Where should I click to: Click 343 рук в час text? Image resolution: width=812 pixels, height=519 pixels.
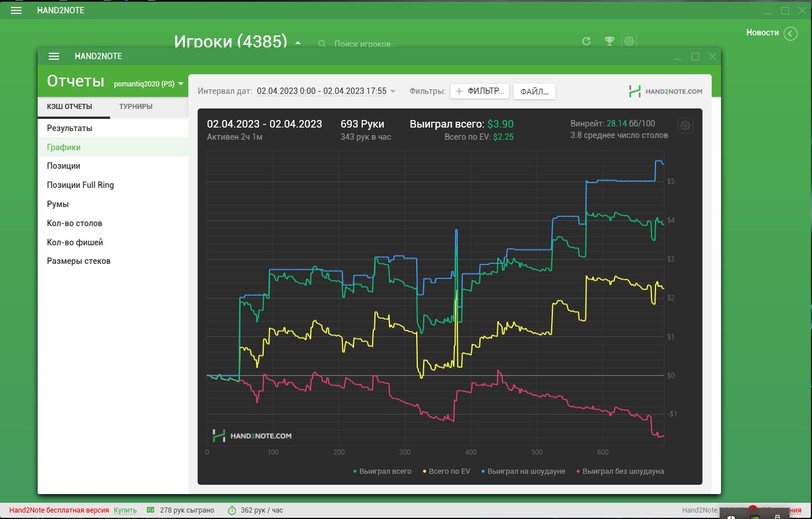tap(366, 137)
